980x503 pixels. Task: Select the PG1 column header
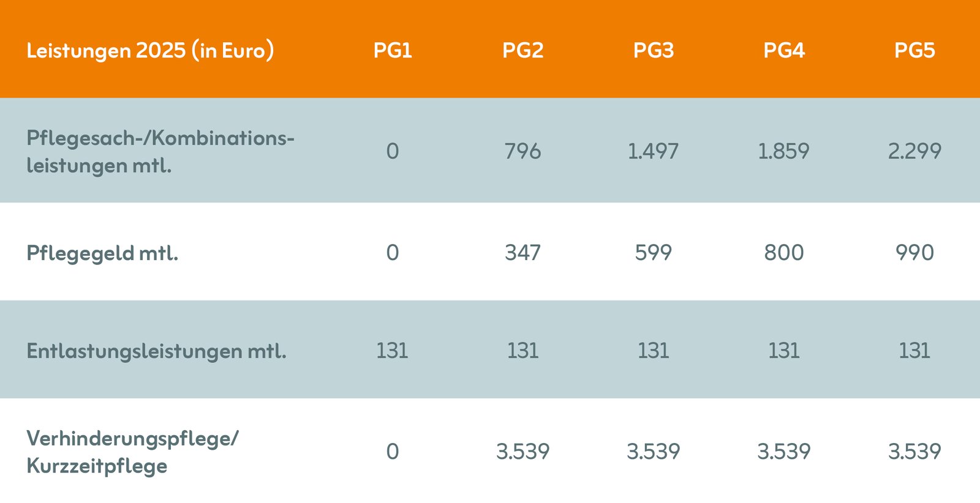pyautogui.click(x=393, y=50)
